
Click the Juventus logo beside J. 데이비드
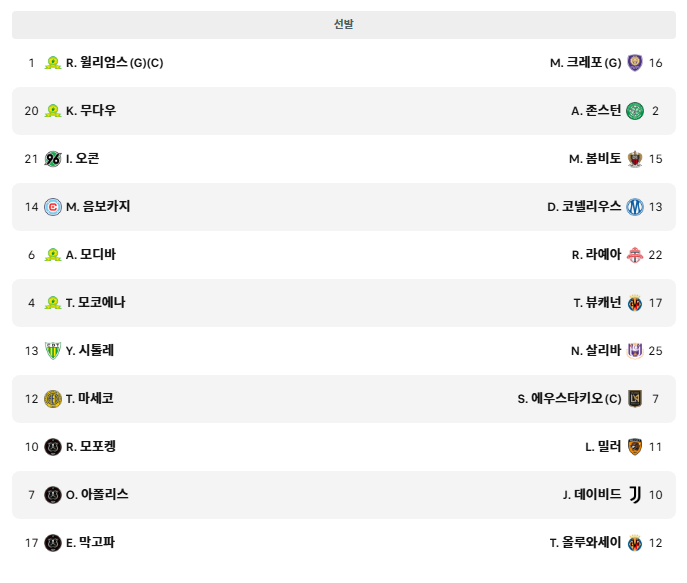(635, 495)
